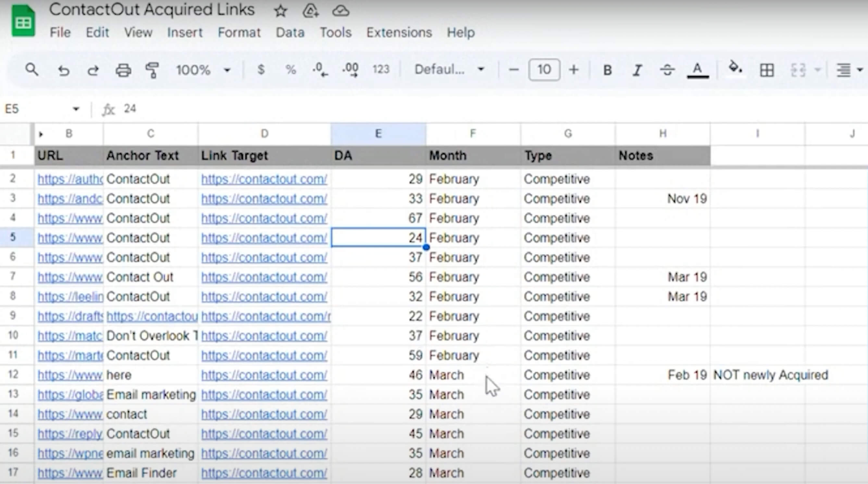The image size is (868, 484).
Task: Increase font size with plus button
Action: [x=574, y=70]
